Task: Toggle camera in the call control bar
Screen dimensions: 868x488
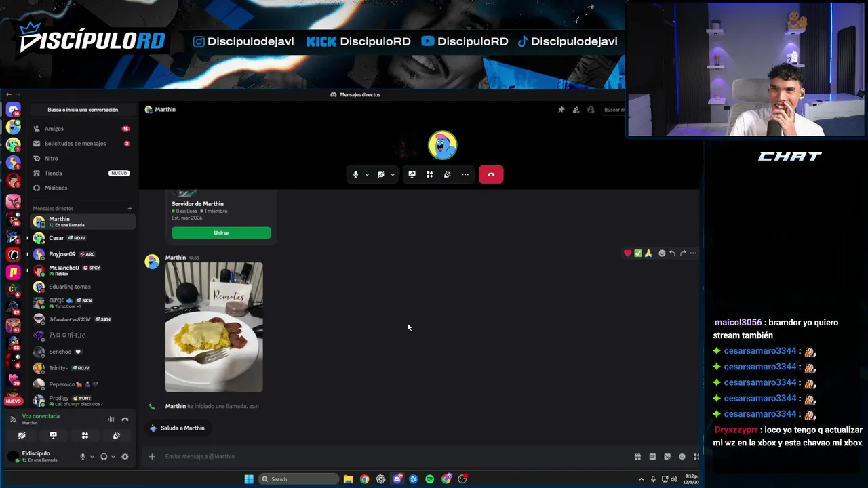Action: [381, 174]
